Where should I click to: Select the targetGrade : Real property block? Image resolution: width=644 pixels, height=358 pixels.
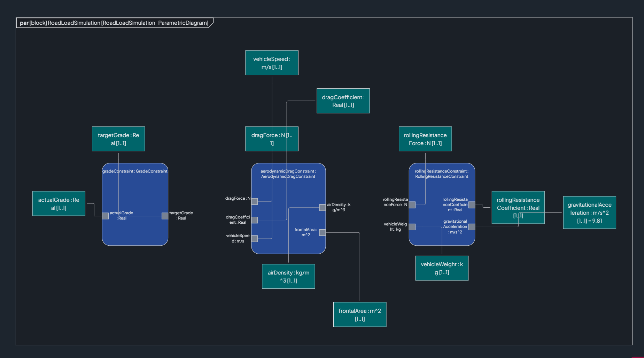[x=118, y=139]
